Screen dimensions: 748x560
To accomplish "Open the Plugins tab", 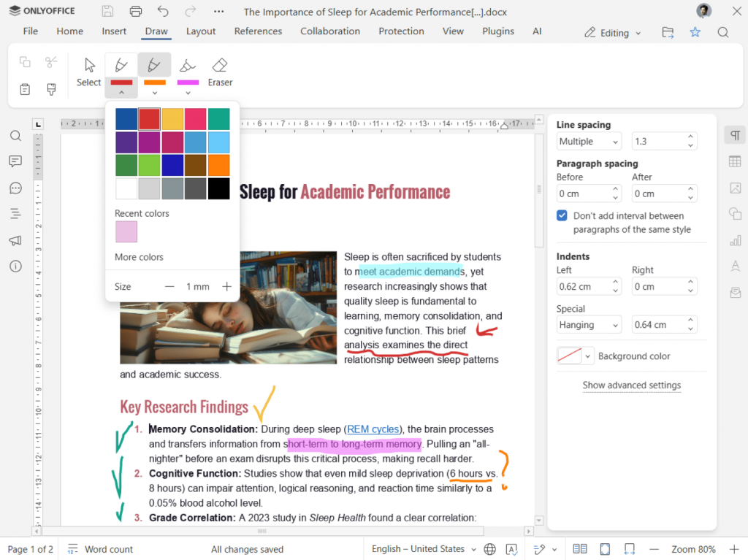I will pos(498,31).
